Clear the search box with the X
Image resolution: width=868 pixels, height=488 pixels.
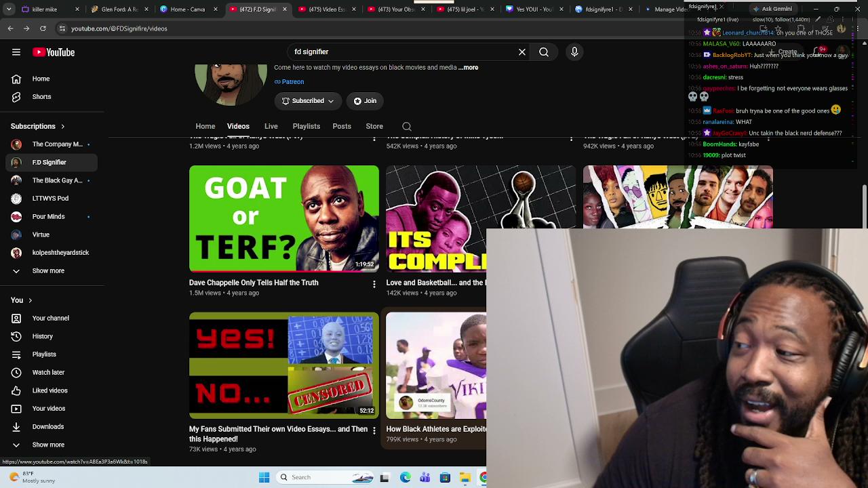pyautogui.click(x=522, y=52)
